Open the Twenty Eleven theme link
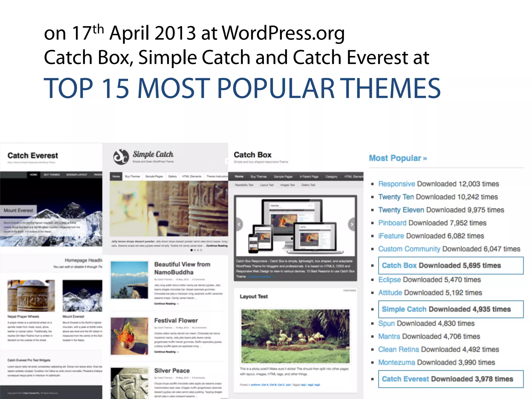 [x=401, y=210]
